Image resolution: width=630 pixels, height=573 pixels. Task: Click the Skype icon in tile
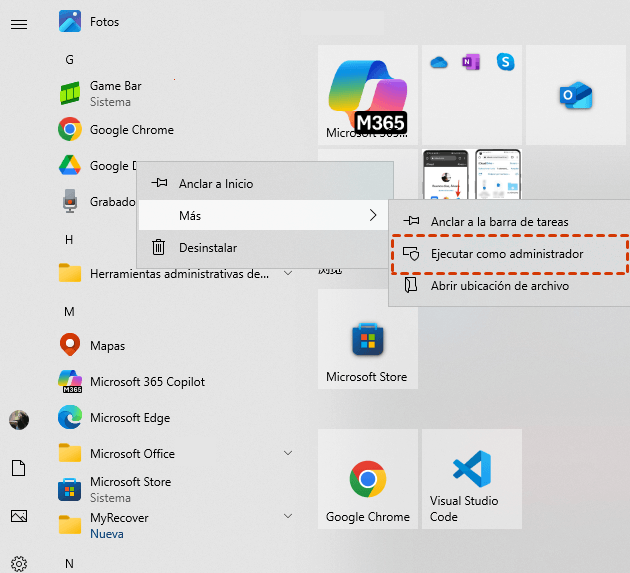(x=505, y=62)
